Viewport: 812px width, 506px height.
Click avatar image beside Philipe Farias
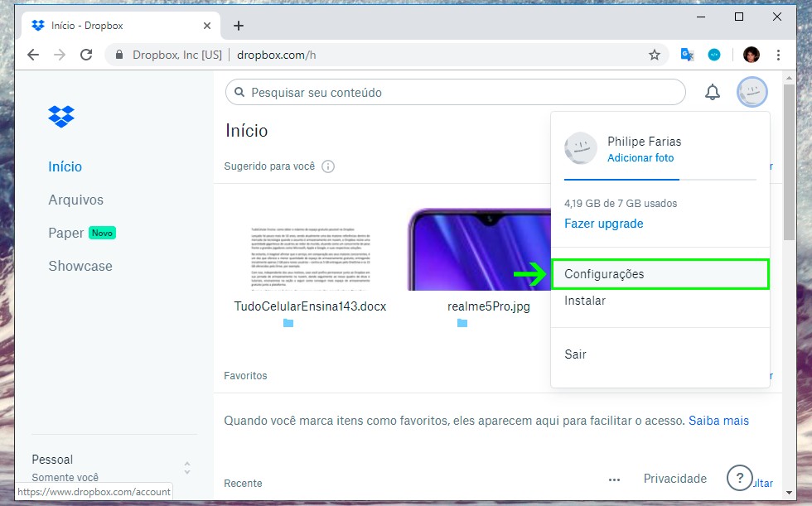[581, 148]
